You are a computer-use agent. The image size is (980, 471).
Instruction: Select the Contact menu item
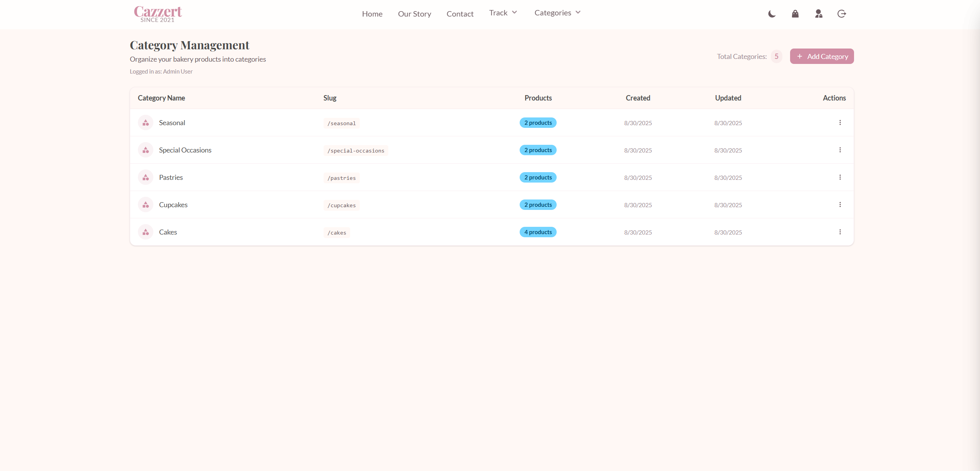click(x=460, y=14)
